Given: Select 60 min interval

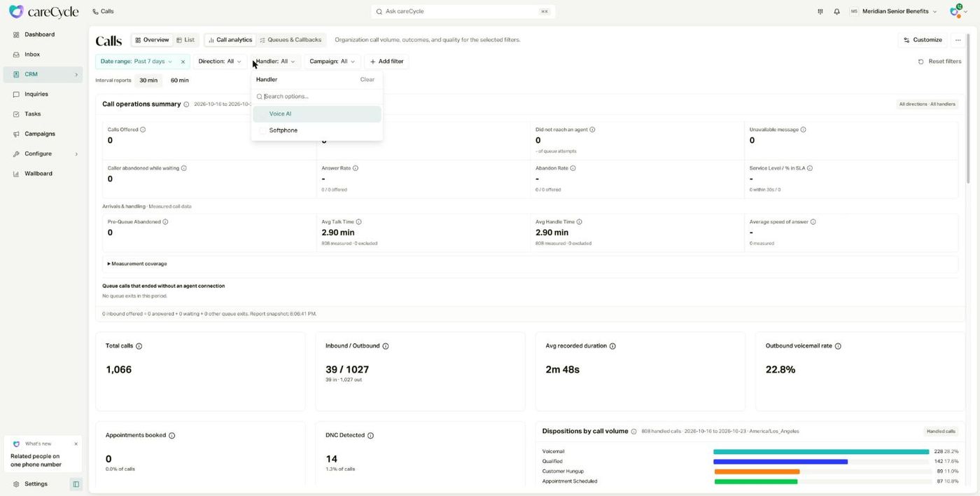Looking at the screenshot, I should (180, 81).
